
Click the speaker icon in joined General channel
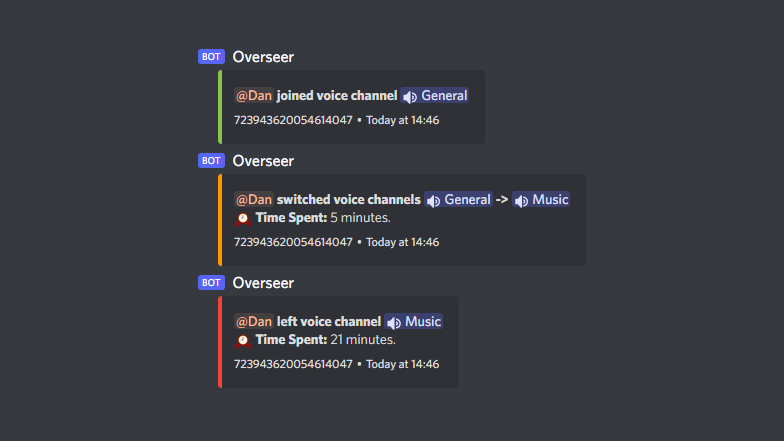click(410, 96)
